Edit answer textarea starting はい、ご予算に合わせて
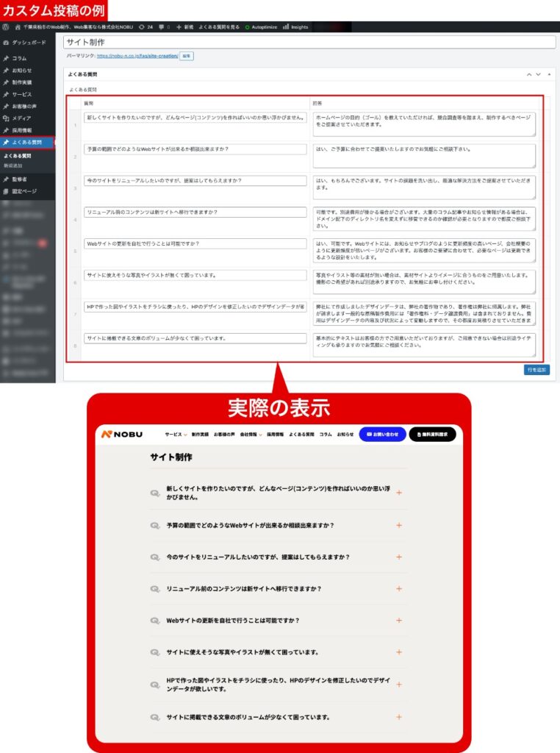The image size is (560, 753). [424, 156]
